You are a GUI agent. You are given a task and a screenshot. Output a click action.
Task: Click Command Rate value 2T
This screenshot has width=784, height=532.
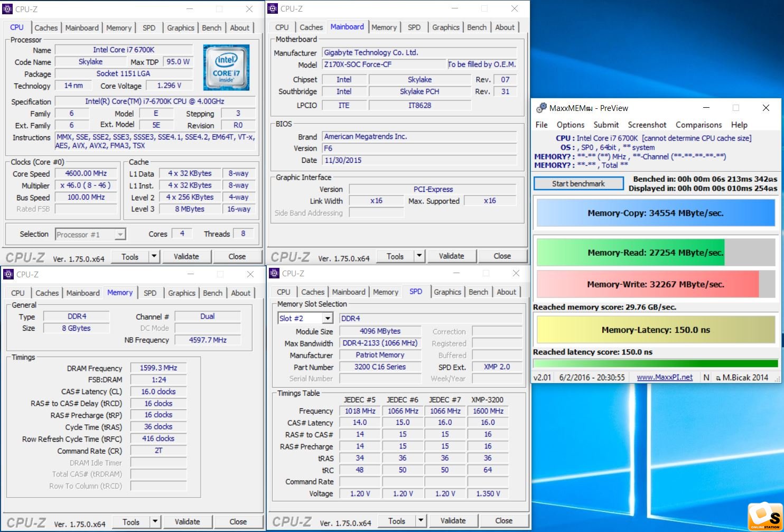tap(158, 451)
